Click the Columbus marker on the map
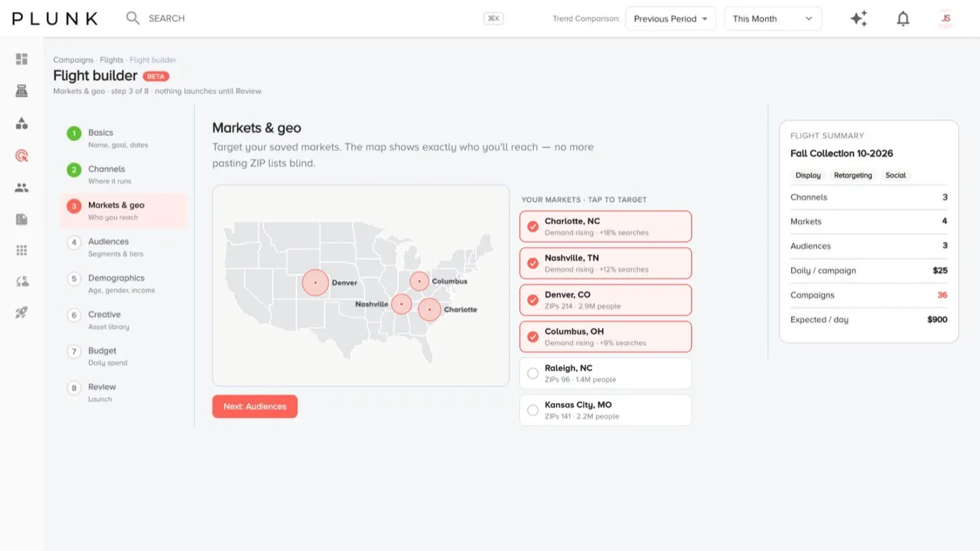This screenshot has height=551, width=980. point(419,281)
